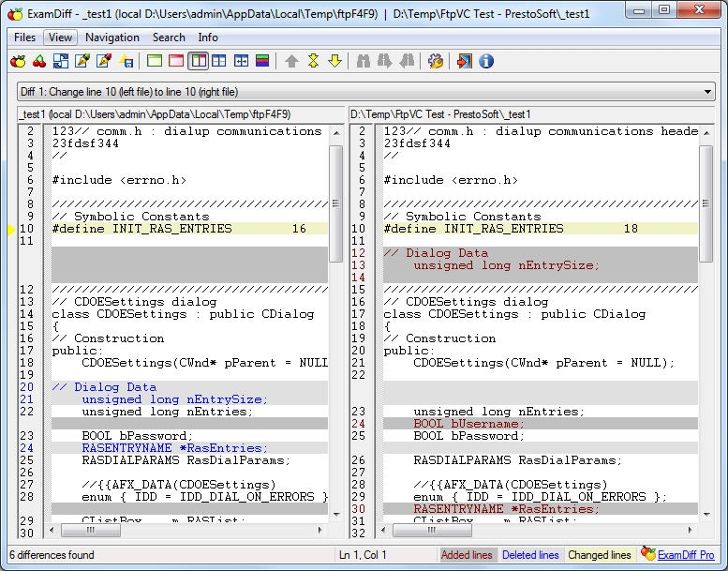728x571 pixels.
Task: Click the yellow current-diff marker at line 10
Action: 11,229
